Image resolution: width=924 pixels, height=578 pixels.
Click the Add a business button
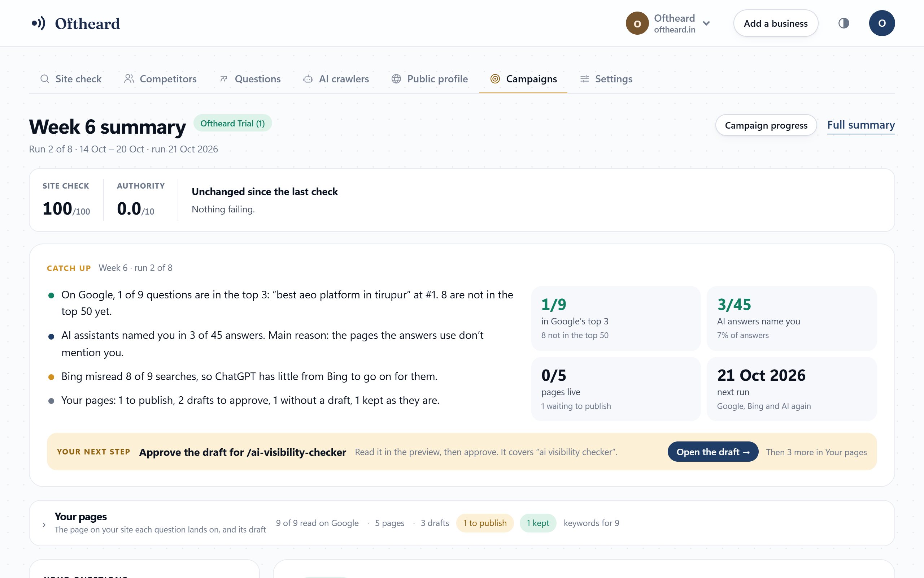pyautogui.click(x=775, y=23)
